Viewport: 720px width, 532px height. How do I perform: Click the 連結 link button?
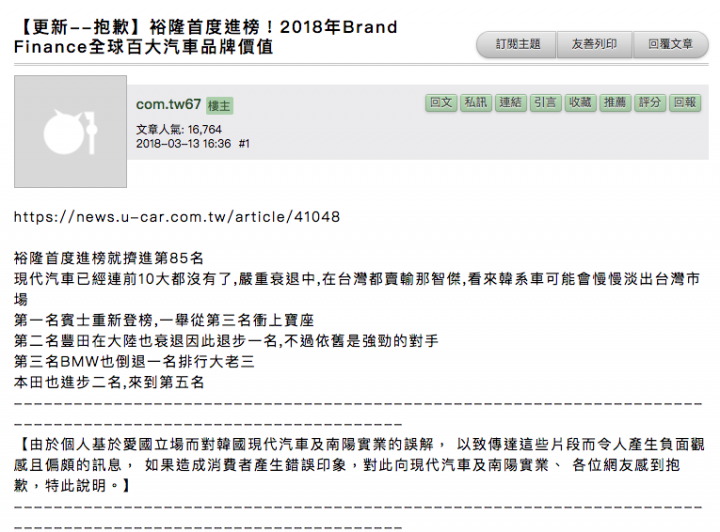(511, 102)
